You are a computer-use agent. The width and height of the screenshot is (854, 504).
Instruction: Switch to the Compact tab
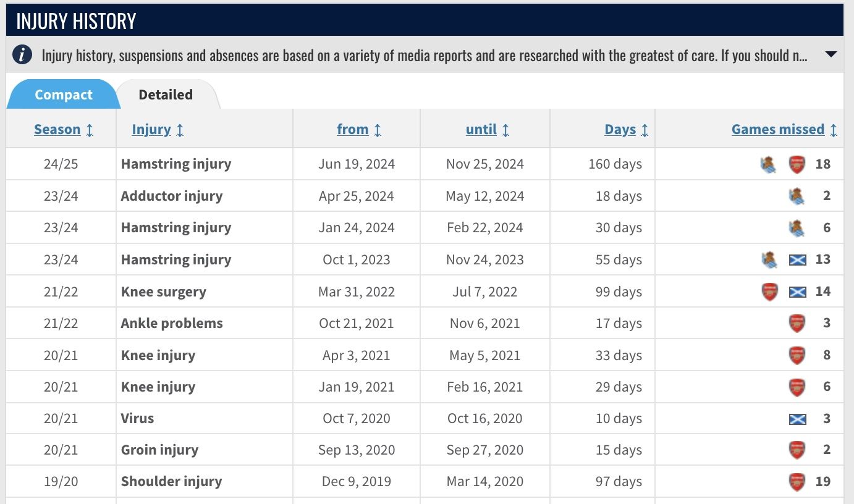coord(63,94)
